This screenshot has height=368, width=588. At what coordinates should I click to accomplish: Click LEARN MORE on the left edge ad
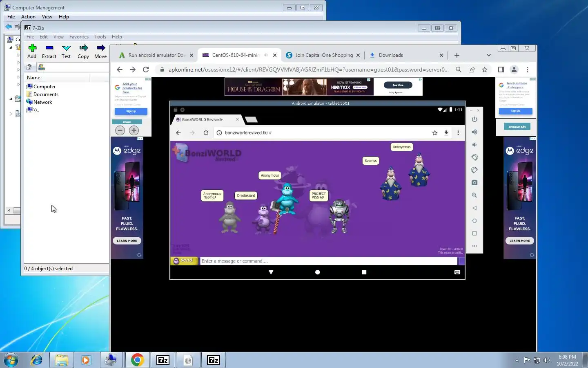coord(127,241)
